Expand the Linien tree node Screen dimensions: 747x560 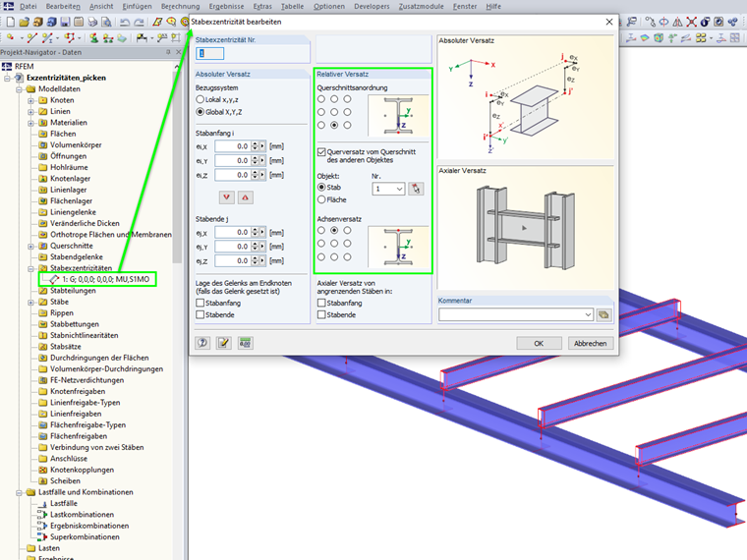[x=31, y=111]
